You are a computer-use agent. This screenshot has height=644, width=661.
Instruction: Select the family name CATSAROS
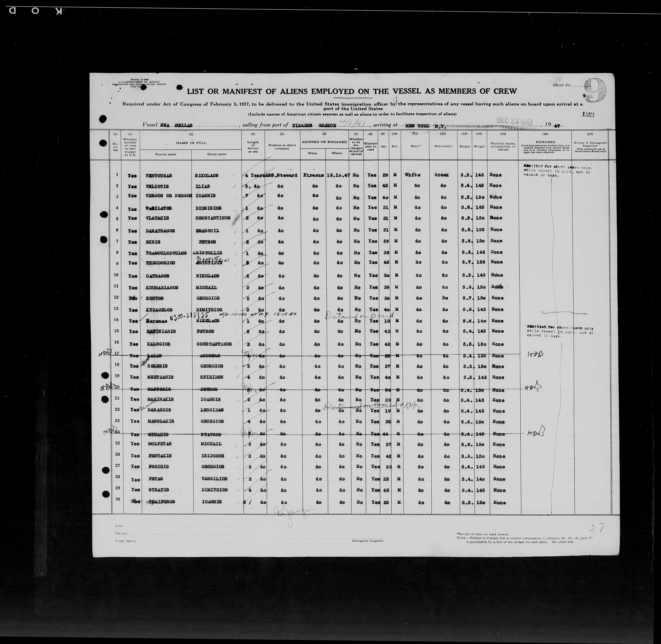click(158, 276)
